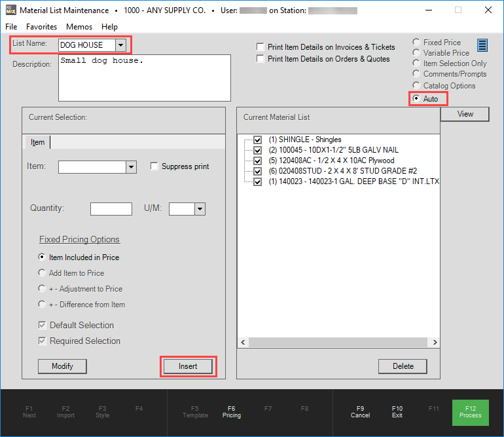Viewport: 504px width, 437px height.
Task: Click the Delete button
Action: 403,366
